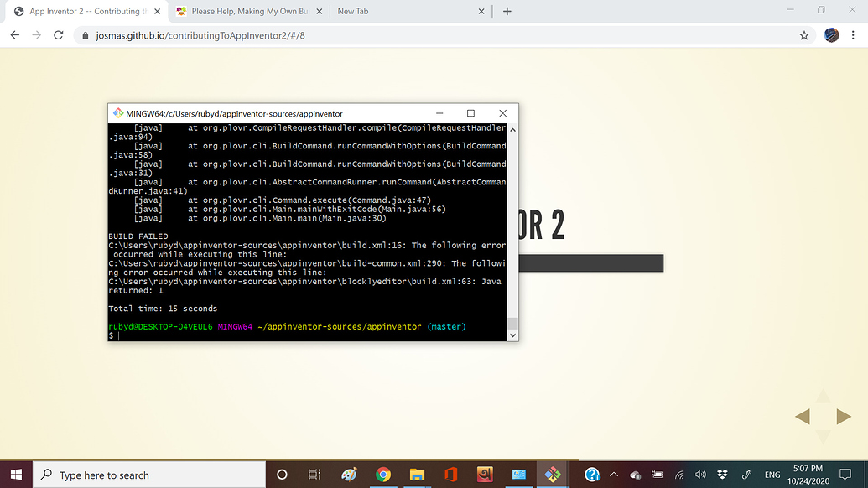Viewport: 868px width, 488px height.
Task: Click terminal scrollbar up arrow
Action: point(512,129)
